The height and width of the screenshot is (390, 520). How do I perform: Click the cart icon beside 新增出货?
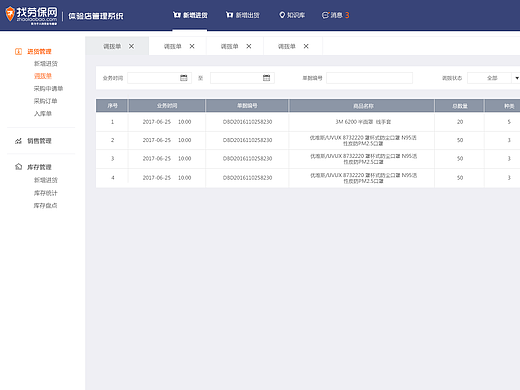pos(229,15)
